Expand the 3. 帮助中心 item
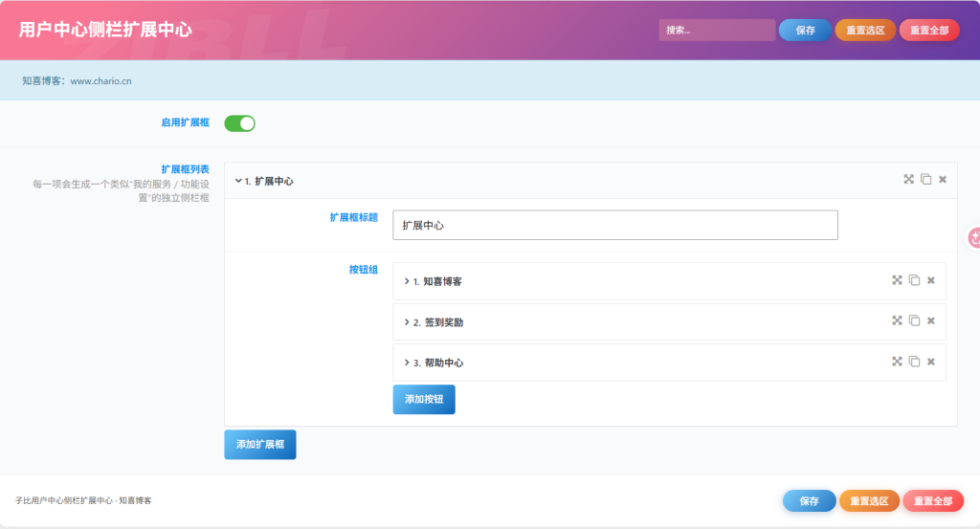The width and height of the screenshot is (980, 529). coord(669,363)
